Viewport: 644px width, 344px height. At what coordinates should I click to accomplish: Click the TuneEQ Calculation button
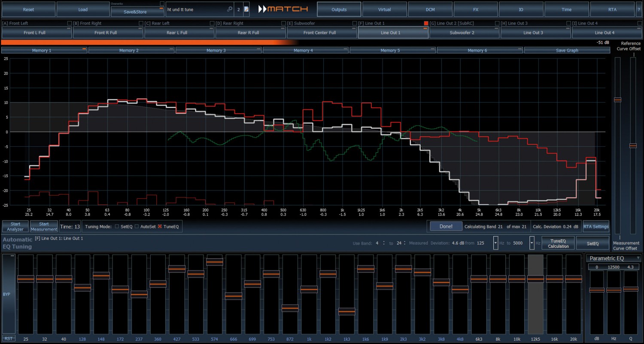pos(558,243)
